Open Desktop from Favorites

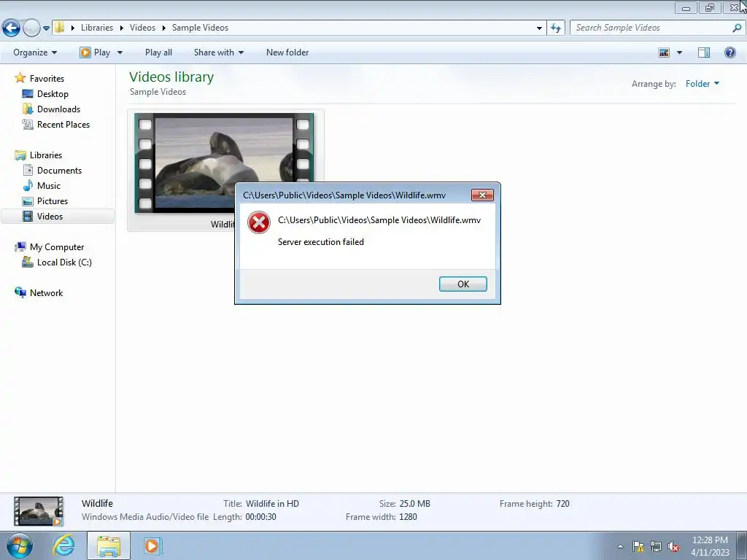coord(53,94)
